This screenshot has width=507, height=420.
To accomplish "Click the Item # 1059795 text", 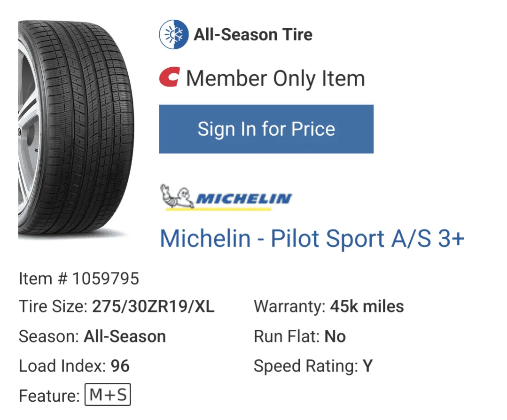I will pos(78,278).
